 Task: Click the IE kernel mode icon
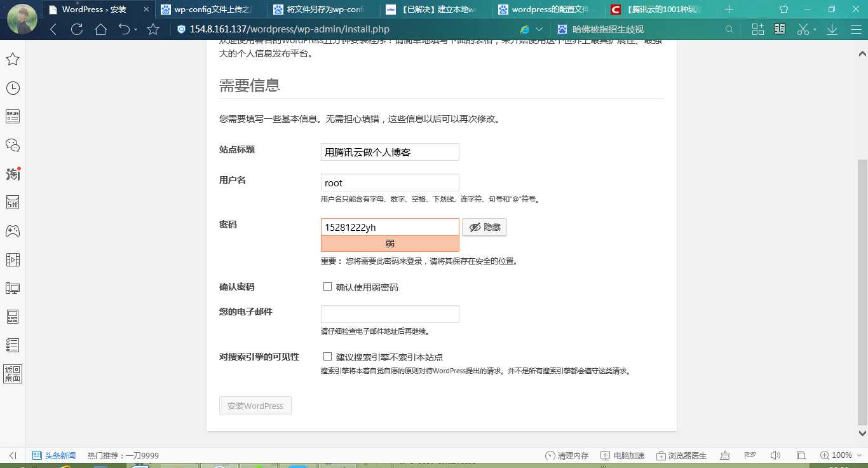[525, 29]
